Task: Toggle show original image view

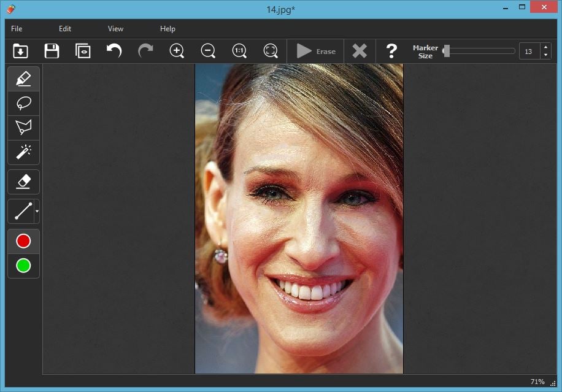Action: (83, 51)
